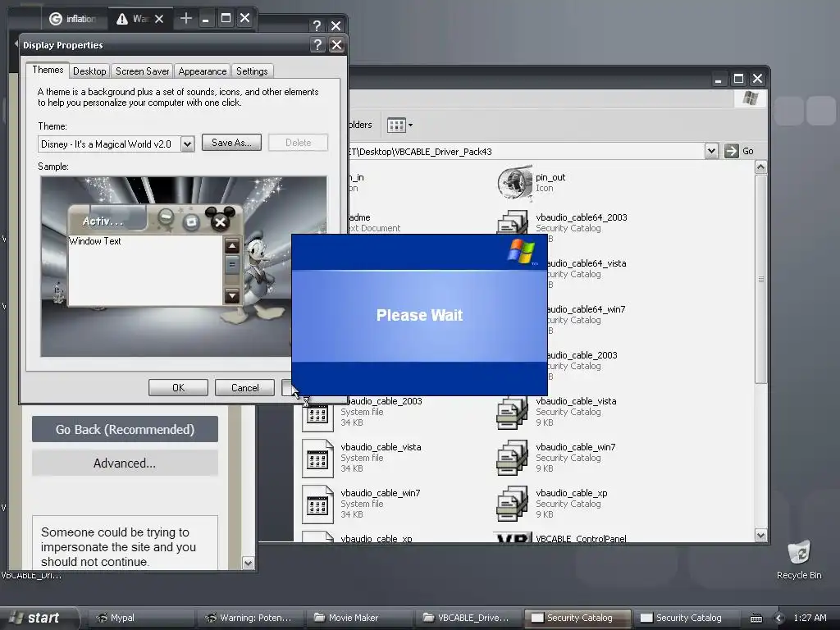Viewport: 840px width, 630px height.
Task: Switch to the active Security Catalog taskbar button
Action: coord(577,618)
